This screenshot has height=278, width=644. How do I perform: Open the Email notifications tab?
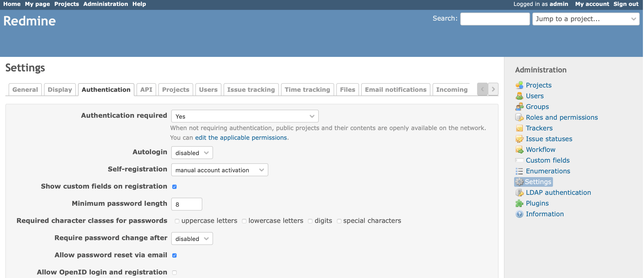tap(396, 90)
